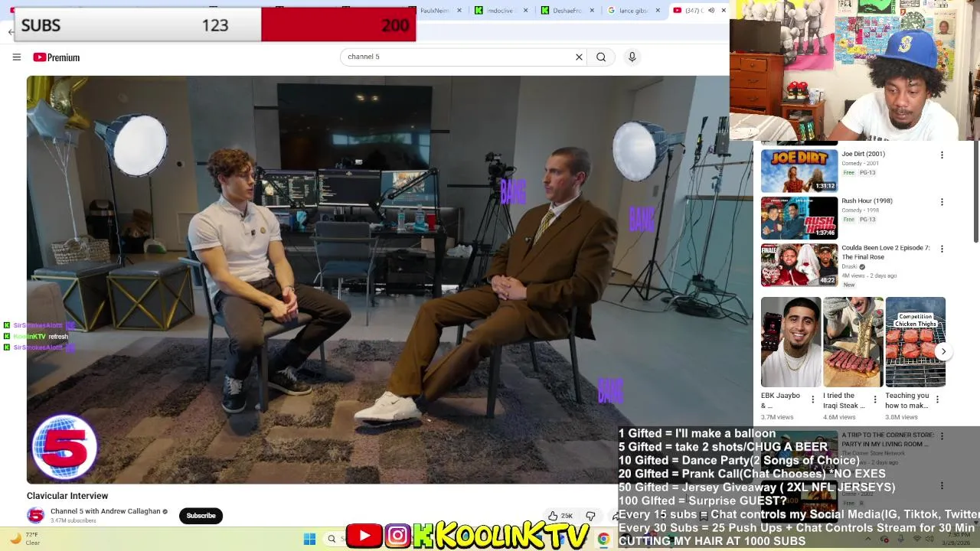980x551 pixels.
Task: Click the 25K like count
Action: coord(567,517)
